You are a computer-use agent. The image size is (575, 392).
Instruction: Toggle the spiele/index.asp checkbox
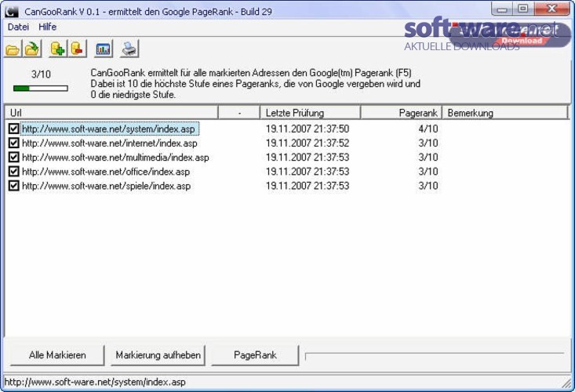pos(13,186)
